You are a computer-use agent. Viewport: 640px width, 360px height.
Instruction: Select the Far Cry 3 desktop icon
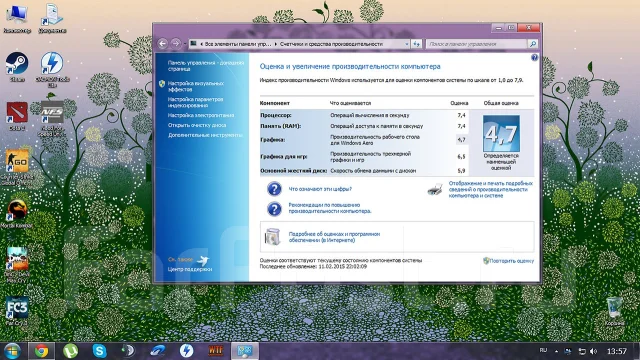[17, 311]
